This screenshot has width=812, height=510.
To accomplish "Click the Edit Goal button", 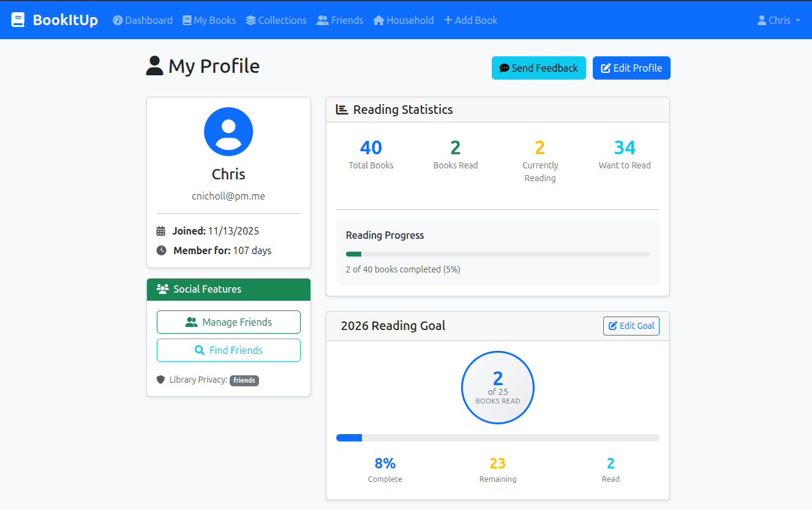I will coord(631,326).
